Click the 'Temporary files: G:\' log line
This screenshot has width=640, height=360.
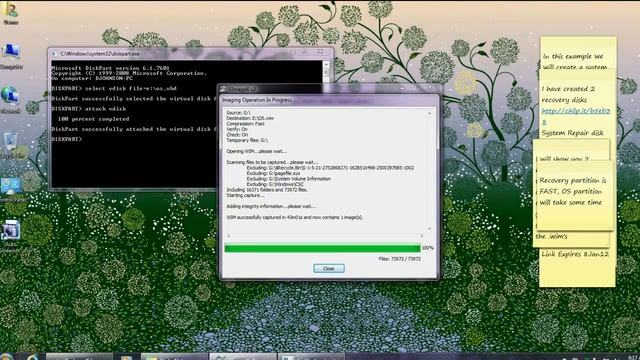tap(247, 140)
